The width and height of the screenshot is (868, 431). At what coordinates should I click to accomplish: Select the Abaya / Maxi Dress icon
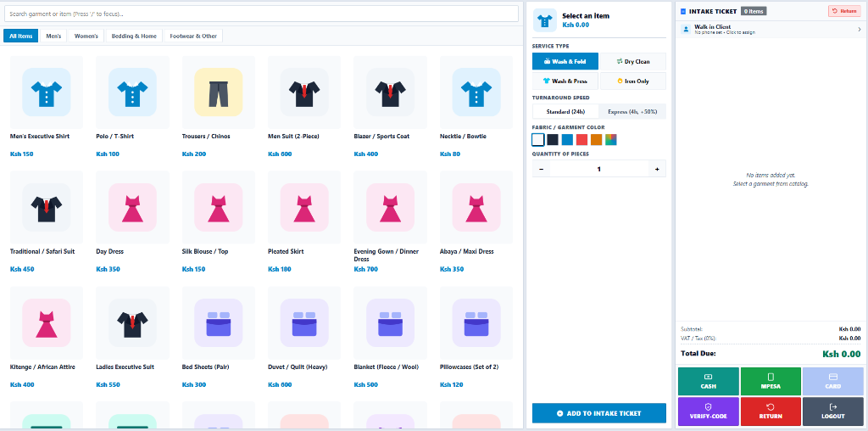[x=476, y=207]
